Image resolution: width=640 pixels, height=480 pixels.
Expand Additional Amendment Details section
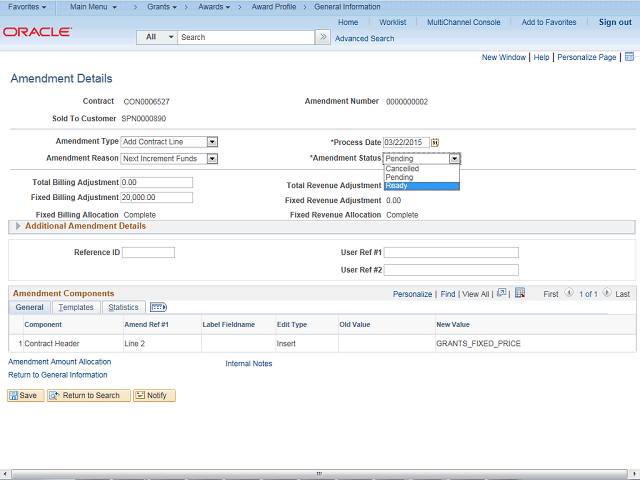point(17,227)
